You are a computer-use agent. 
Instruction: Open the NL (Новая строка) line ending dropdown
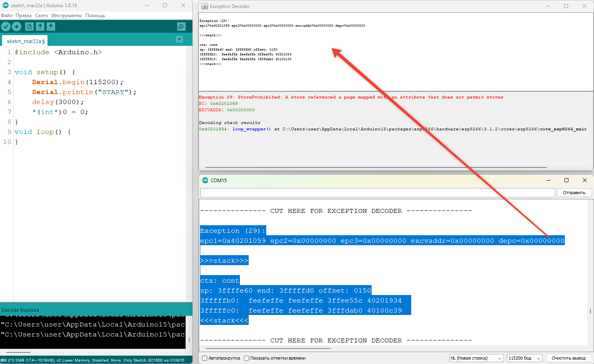point(476,358)
